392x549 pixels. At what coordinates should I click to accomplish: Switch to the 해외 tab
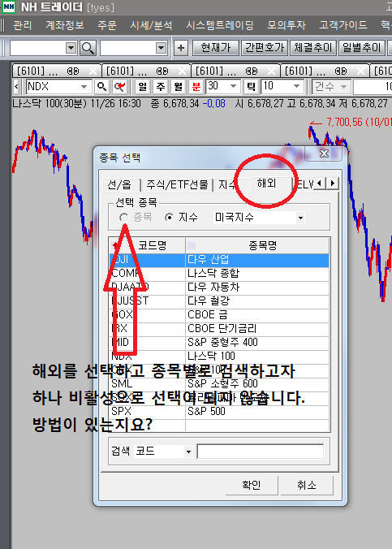[267, 184]
